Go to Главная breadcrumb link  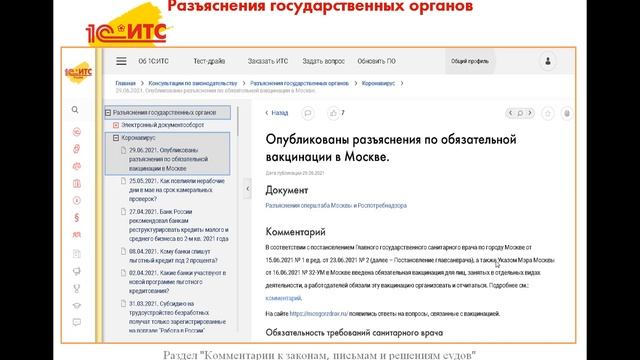pyautogui.click(x=125, y=83)
